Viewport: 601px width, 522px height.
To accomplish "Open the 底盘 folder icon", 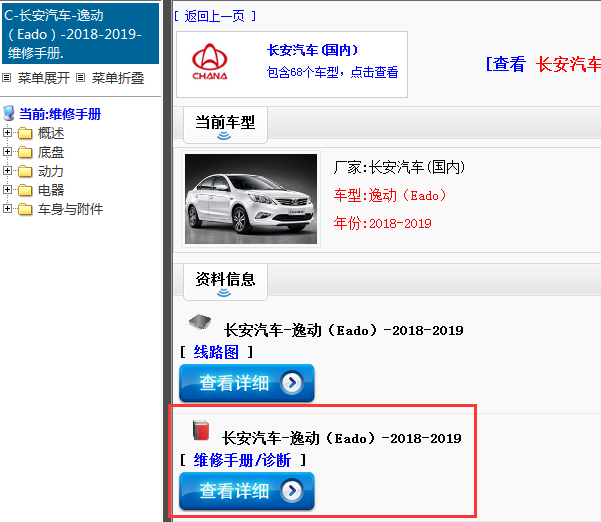I will [25, 153].
